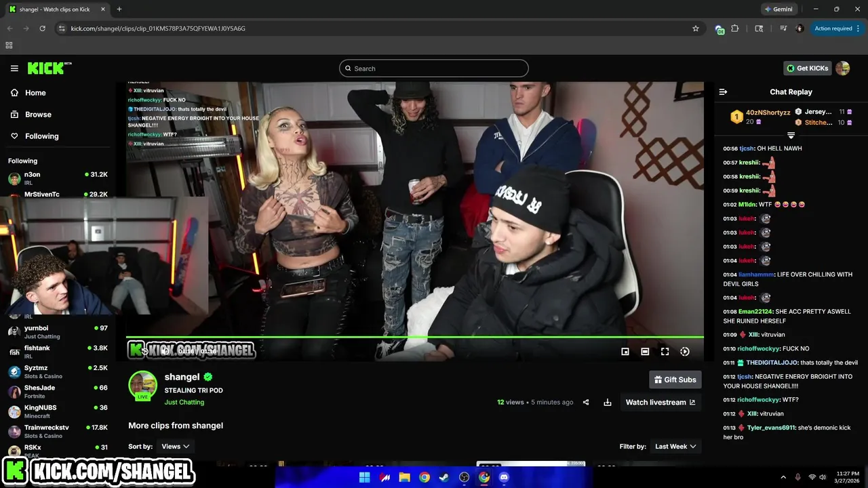Toggle theater mode on the video player
This screenshot has height=488, width=868.
pos(645,351)
